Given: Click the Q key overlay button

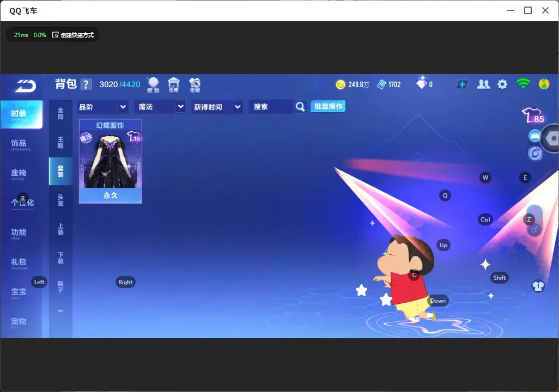Looking at the screenshot, I should pyautogui.click(x=445, y=195).
